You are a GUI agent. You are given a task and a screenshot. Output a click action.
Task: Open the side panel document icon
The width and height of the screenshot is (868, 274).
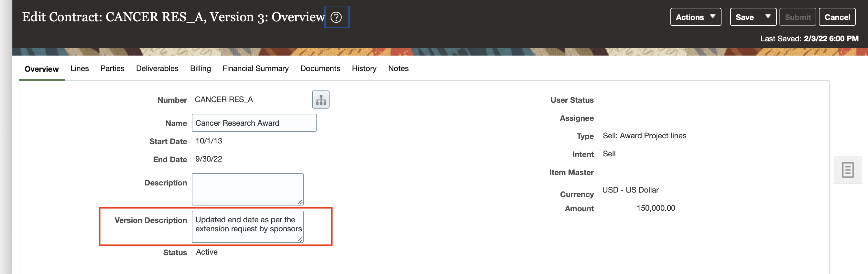click(847, 170)
